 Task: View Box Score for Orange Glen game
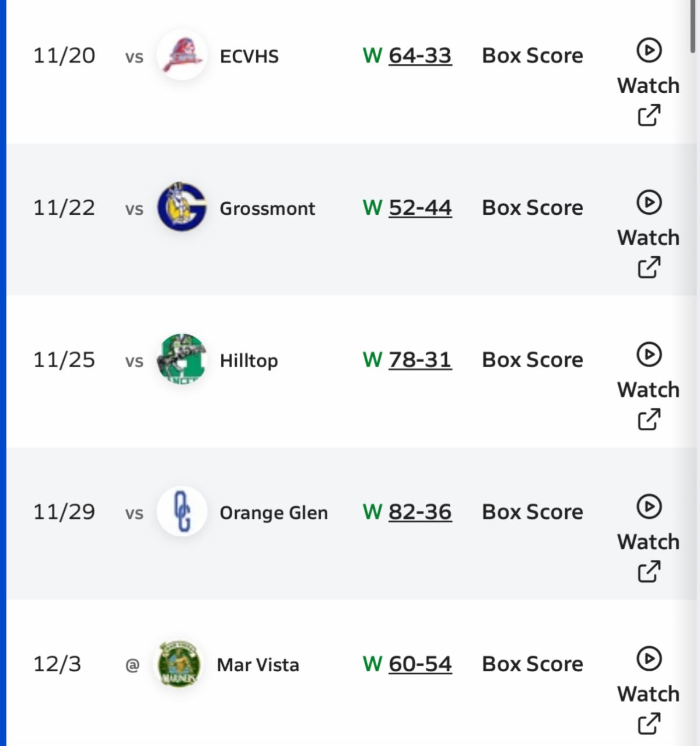532,512
